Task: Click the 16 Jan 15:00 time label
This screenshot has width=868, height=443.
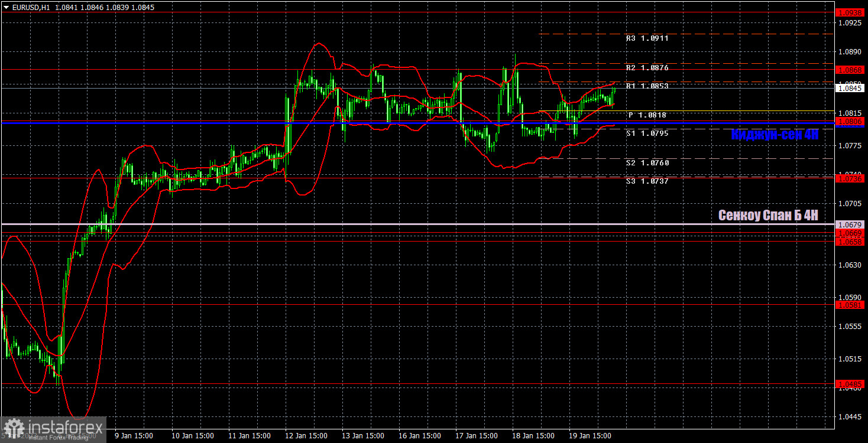Action: [420, 436]
